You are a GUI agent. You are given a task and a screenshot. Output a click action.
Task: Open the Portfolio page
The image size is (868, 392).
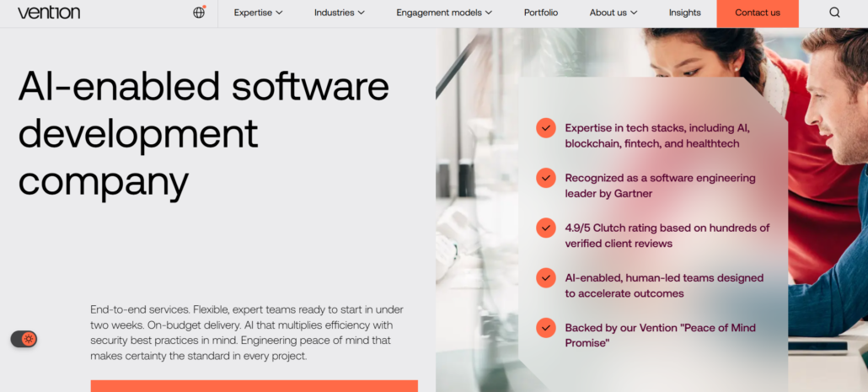click(541, 13)
